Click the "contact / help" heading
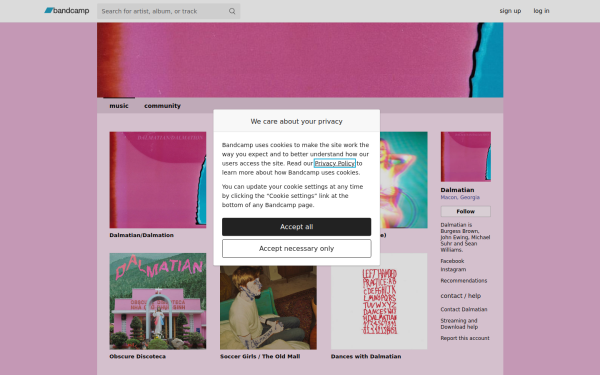Viewport: 600px width, 375px height. [461, 296]
